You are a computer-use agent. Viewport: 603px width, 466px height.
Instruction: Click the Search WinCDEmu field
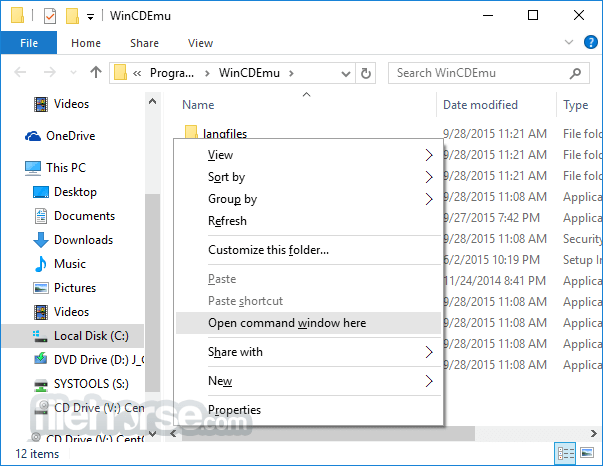click(488, 73)
